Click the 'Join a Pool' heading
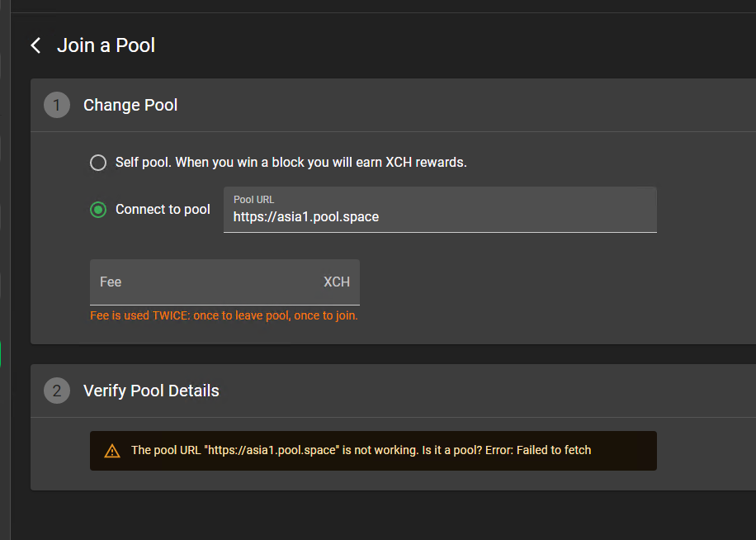This screenshot has width=756, height=540. point(106,45)
